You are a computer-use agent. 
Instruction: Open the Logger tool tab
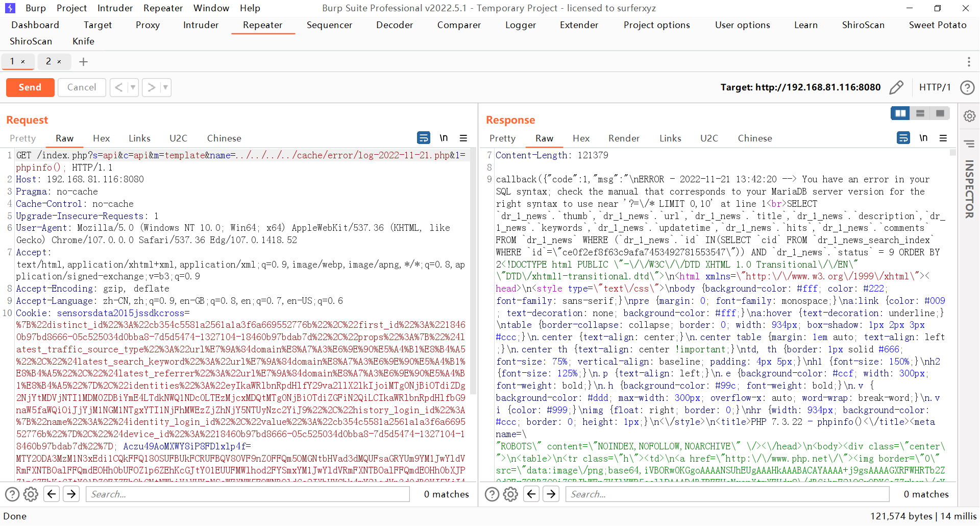521,25
